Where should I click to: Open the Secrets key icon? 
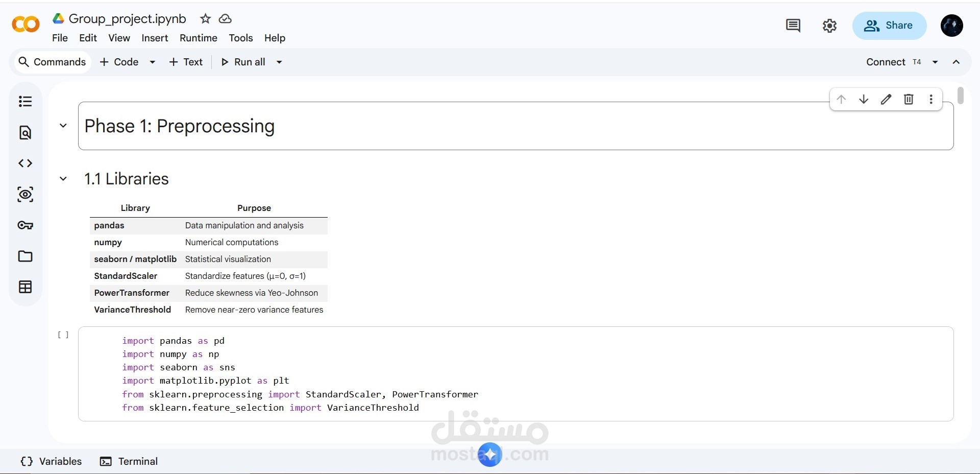[25, 225]
